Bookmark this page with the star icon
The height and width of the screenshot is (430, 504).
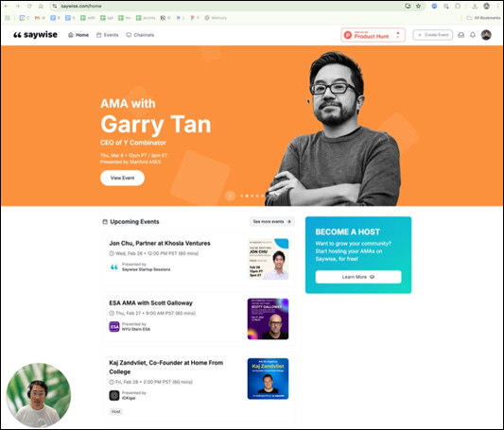click(x=418, y=6)
